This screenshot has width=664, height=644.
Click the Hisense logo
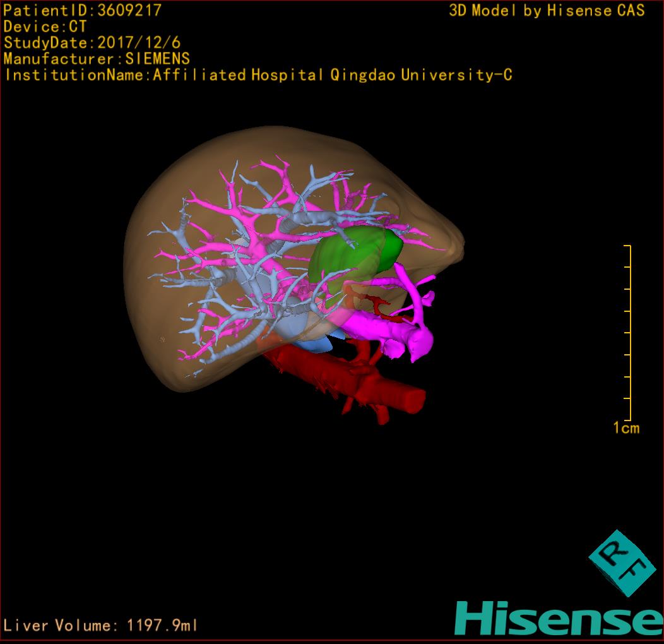point(559,618)
